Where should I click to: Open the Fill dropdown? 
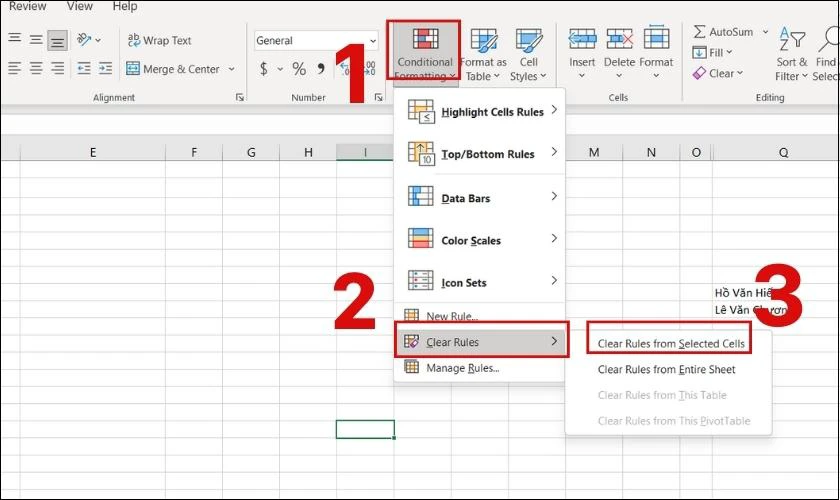pos(712,53)
